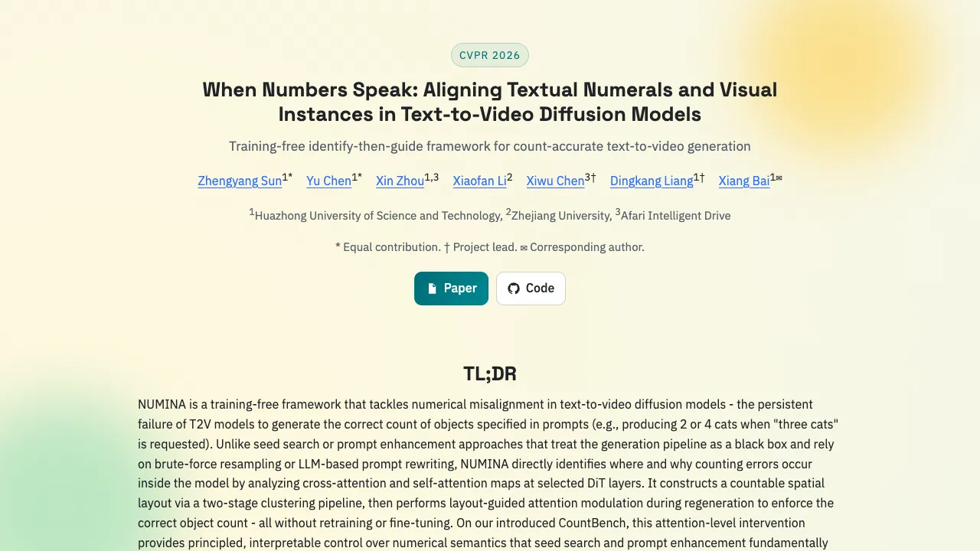The width and height of the screenshot is (980, 551).
Task: Click the Zhejiang University affiliation text
Action: click(x=559, y=216)
